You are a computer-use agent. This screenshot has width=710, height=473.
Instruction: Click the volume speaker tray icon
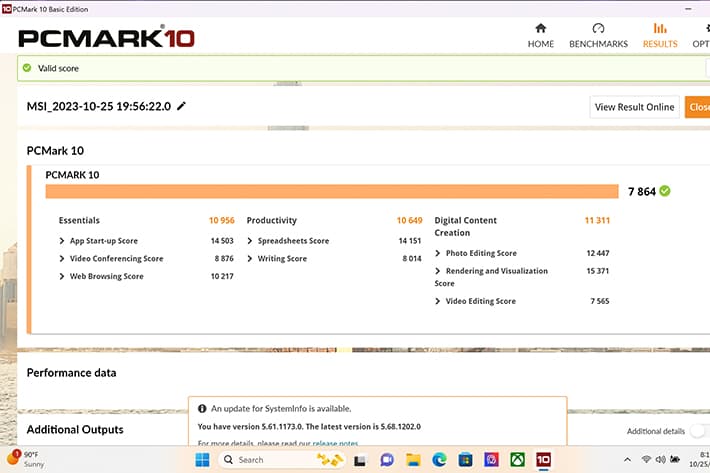tap(661, 459)
